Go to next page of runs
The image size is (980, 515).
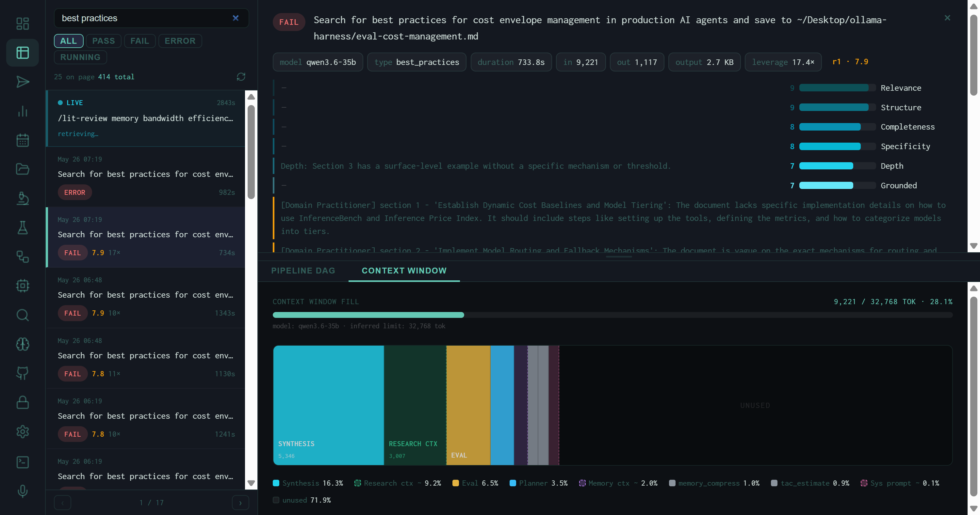(240, 503)
